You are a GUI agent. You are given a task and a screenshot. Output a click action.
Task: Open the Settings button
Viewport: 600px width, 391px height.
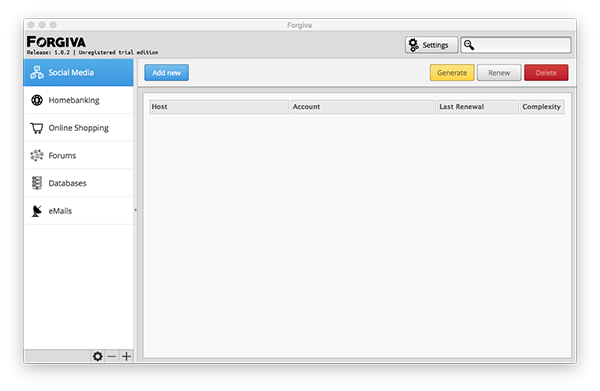click(431, 45)
